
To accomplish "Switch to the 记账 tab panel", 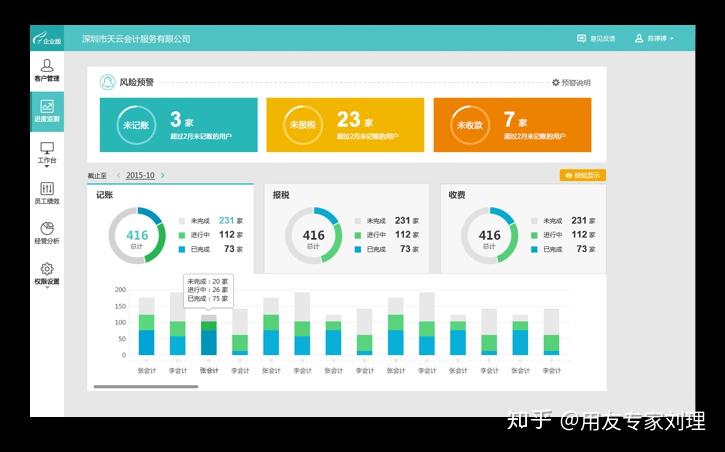I will click(x=171, y=228).
